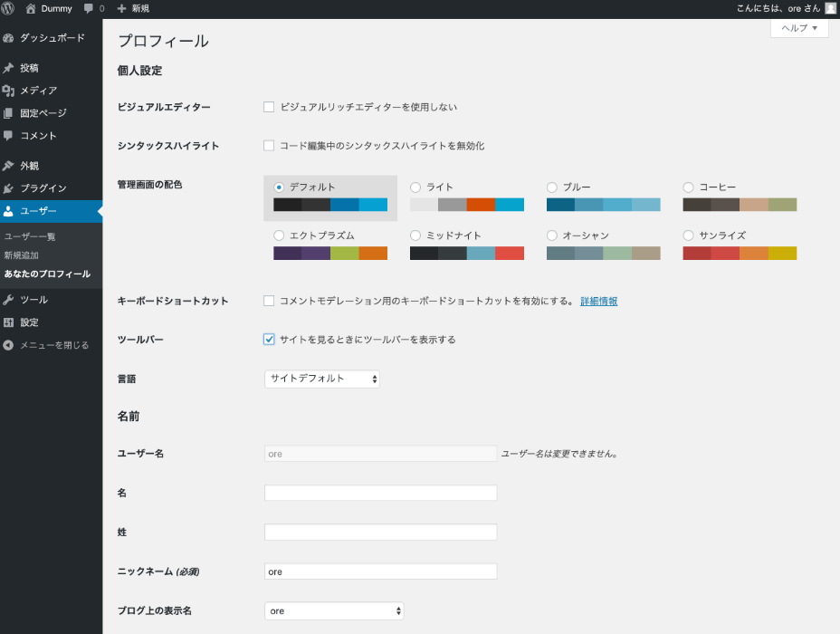This screenshot has width=840, height=634.
Task: Click the media icon beside メディア
Action: pyautogui.click(x=8, y=91)
